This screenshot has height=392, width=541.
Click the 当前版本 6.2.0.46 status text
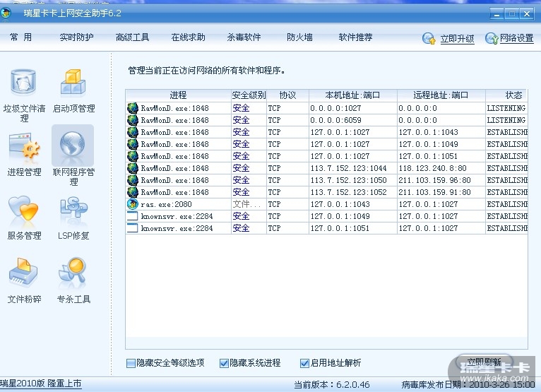tap(331, 384)
